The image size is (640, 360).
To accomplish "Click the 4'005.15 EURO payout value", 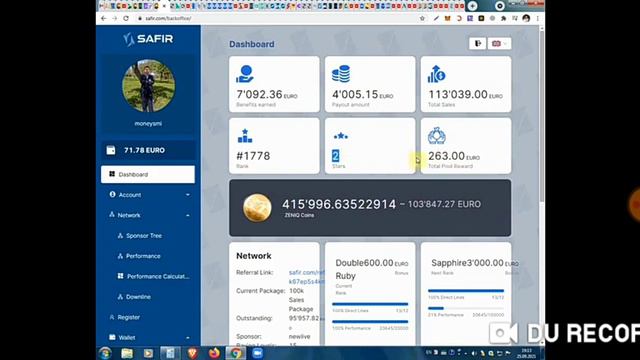I will point(362,94).
